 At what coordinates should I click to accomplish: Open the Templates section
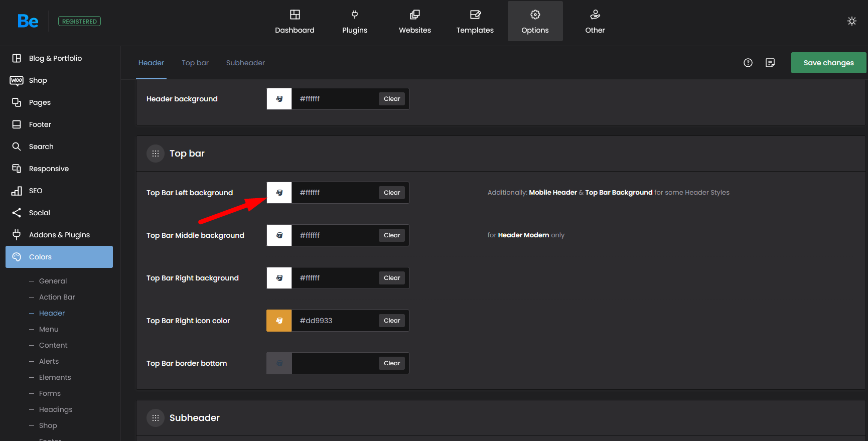[x=475, y=22]
